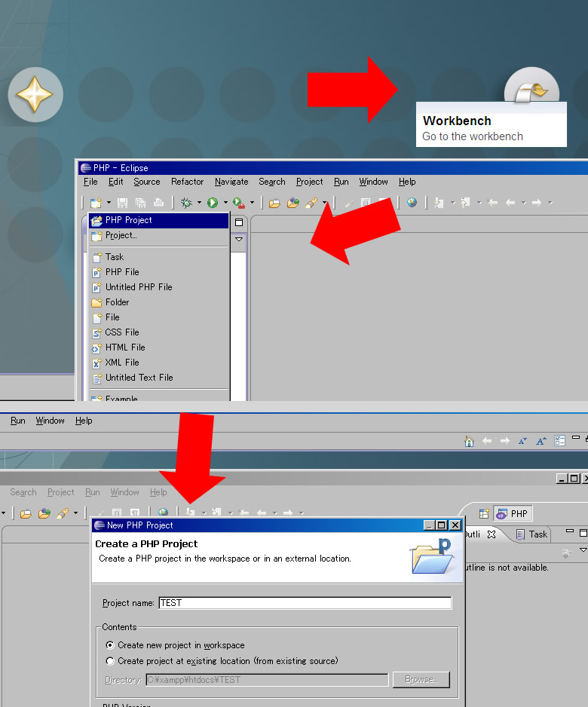Click the green Run icon in PHP - Eclipse toolbar
This screenshot has height=707, width=588.
pyautogui.click(x=213, y=203)
